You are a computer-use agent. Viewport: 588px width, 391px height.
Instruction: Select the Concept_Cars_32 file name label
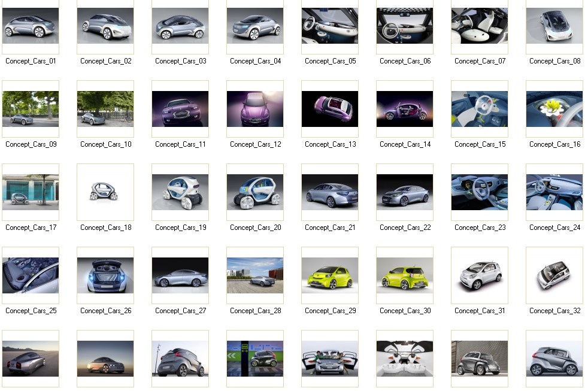[x=554, y=311]
